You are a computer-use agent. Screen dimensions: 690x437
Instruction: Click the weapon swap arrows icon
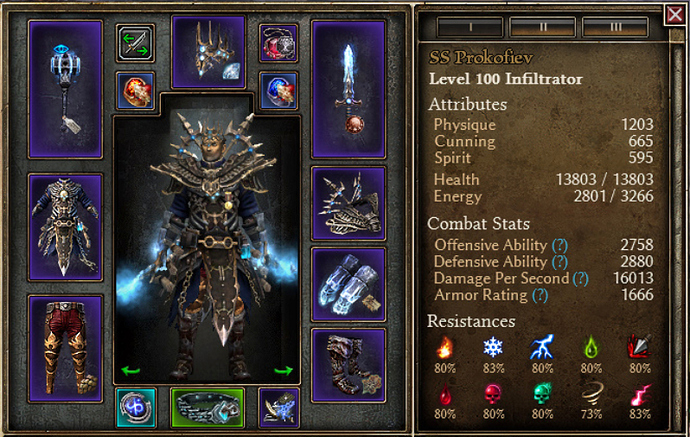coord(135,43)
